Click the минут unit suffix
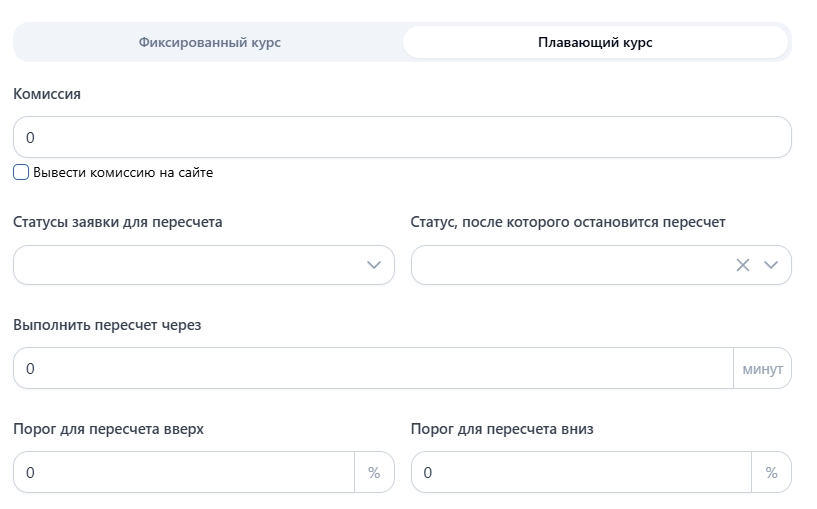Viewport: 817px width, 509px height. pos(762,369)
